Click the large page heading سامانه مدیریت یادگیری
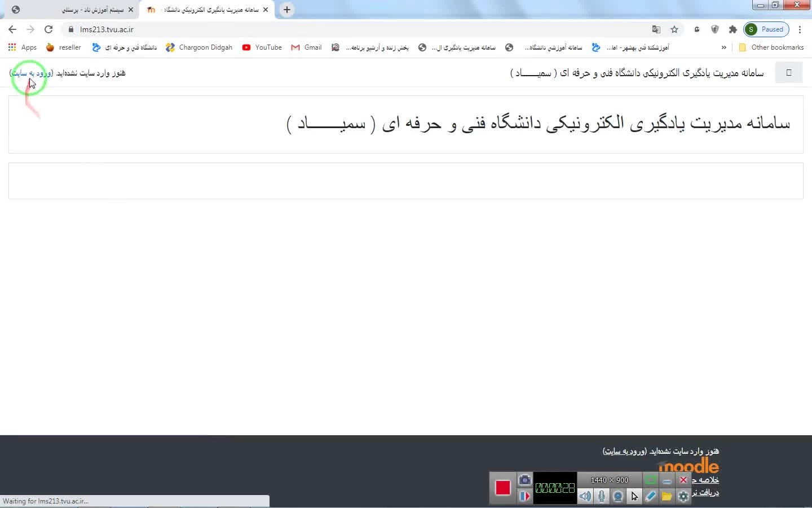 pos(539,123)
